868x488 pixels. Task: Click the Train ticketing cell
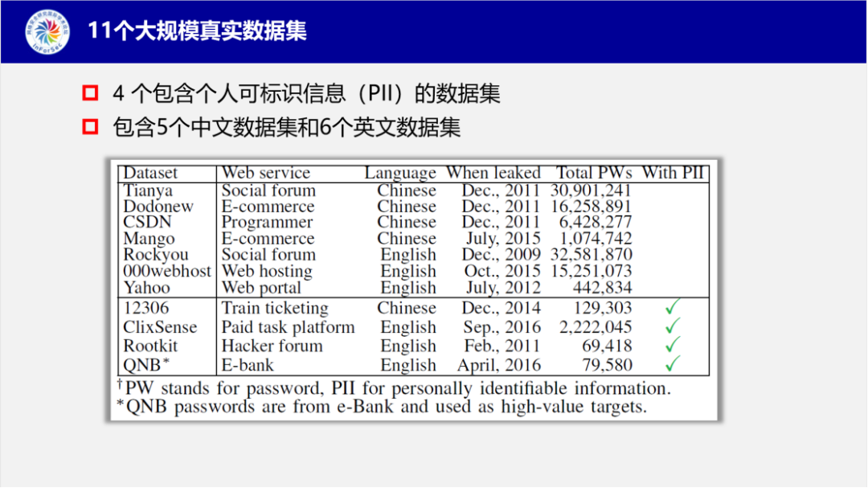(275, 309)
